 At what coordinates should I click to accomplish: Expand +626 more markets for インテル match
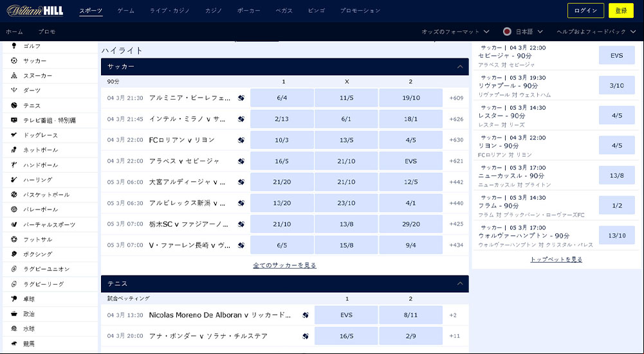456,119
